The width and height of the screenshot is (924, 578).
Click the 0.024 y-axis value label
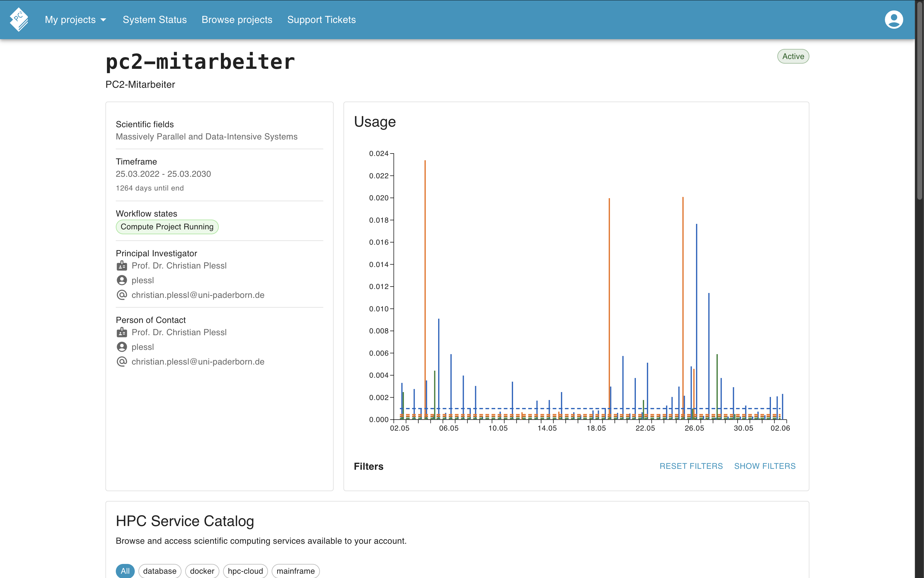[x=378, y=154]
